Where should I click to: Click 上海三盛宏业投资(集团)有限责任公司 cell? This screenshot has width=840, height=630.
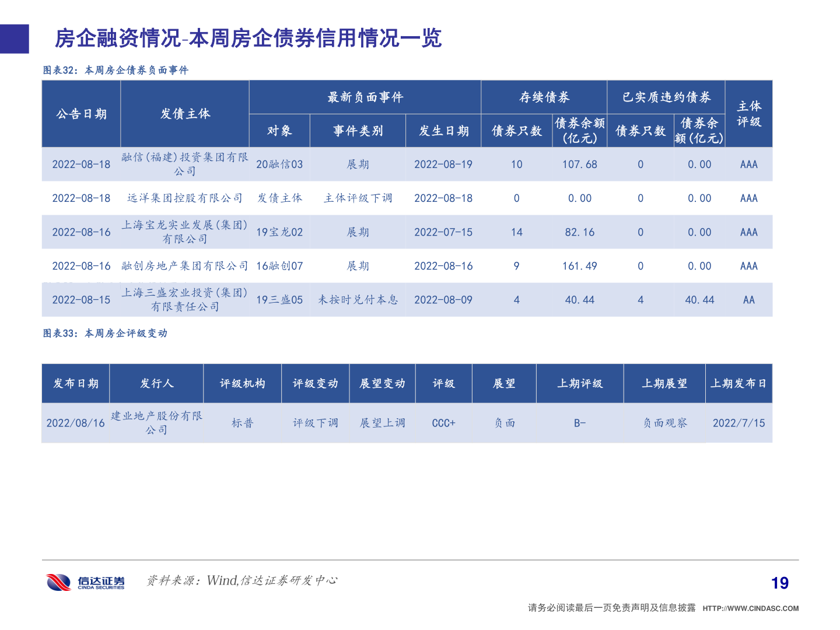point(185,300)
